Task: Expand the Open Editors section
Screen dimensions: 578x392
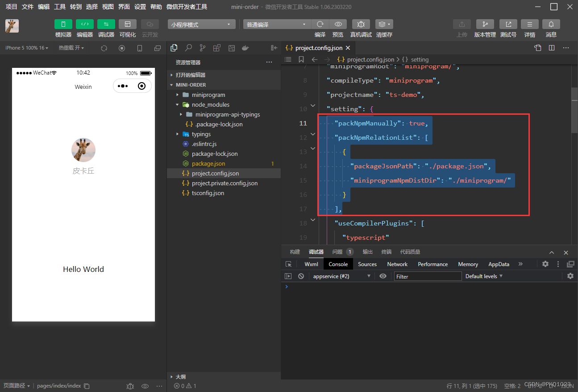Action: tap(224, 75)
